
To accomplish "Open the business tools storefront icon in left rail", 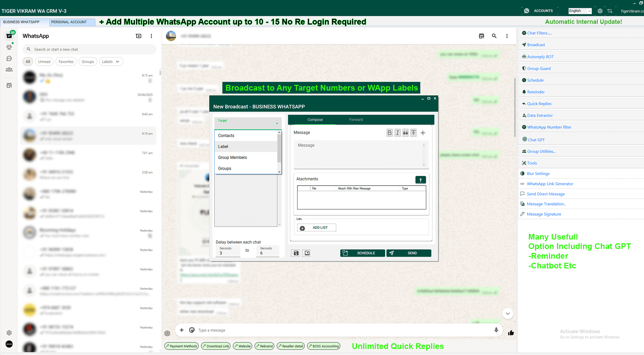I will coord(9,86).
